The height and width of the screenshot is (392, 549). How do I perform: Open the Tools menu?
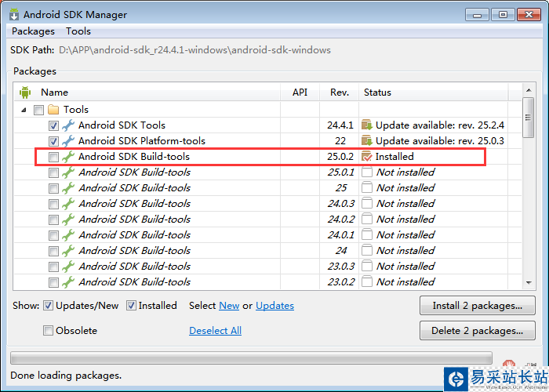(x=78, y=31)
